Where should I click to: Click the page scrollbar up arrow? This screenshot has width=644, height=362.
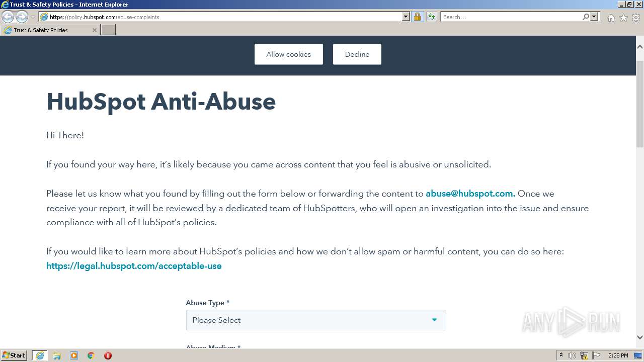pos(640,47)
